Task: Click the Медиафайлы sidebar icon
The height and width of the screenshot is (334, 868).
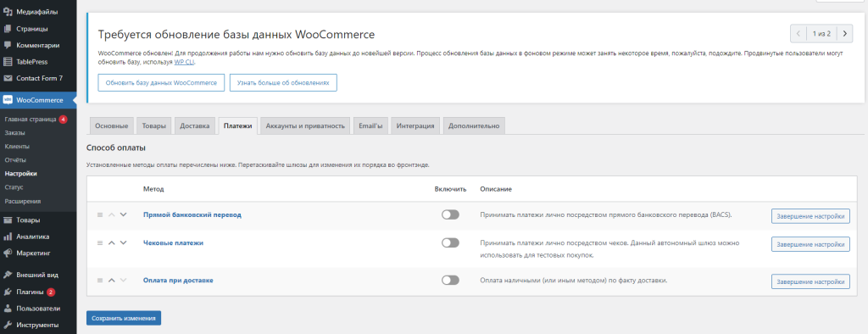Action: 8,12
